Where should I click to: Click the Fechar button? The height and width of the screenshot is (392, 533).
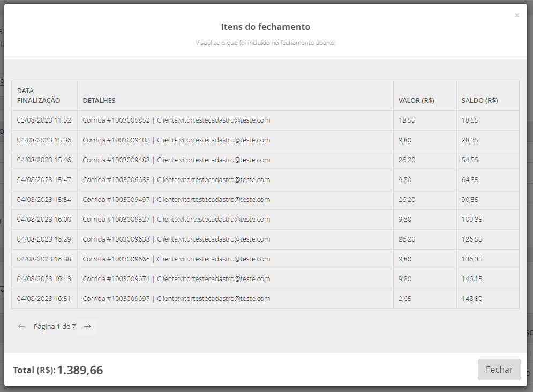[x=499, y=370]
